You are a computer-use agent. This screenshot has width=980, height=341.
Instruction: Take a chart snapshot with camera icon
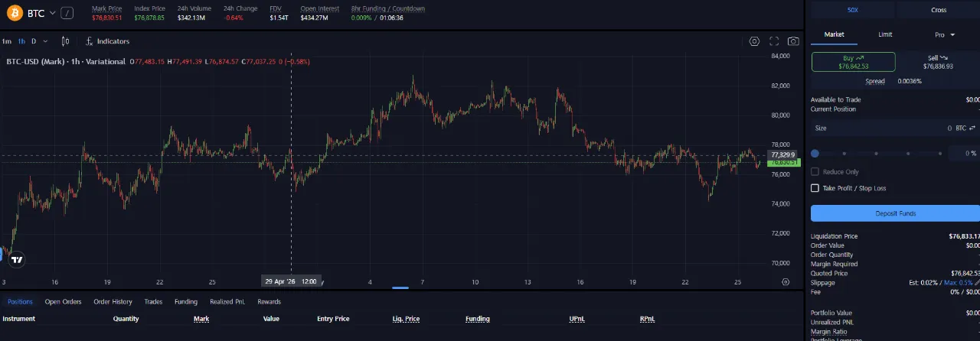794,41
